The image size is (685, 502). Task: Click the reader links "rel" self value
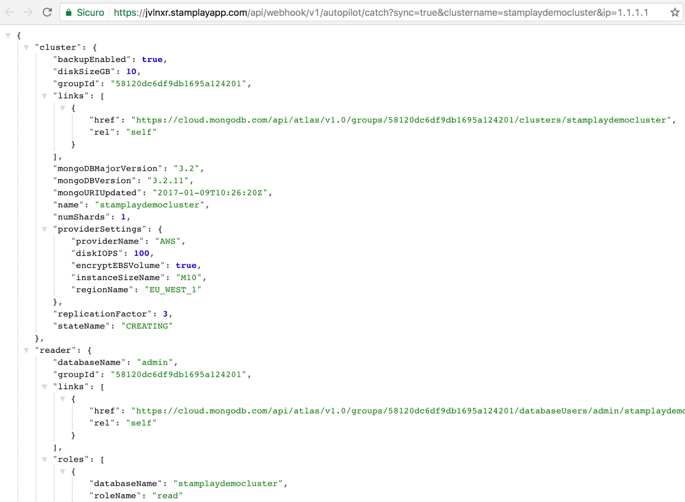coord(141,423)
